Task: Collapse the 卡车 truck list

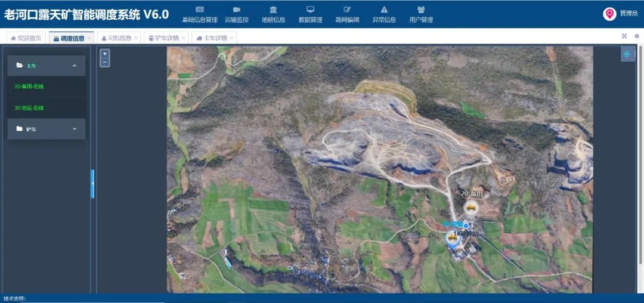Action: tap(74, 66)
